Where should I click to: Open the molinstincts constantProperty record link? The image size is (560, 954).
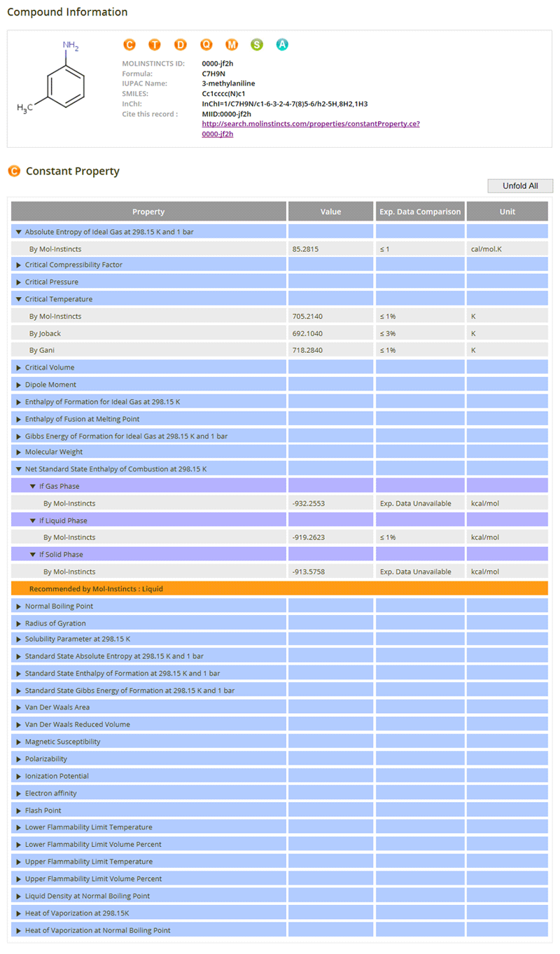[x=311, y=129]
